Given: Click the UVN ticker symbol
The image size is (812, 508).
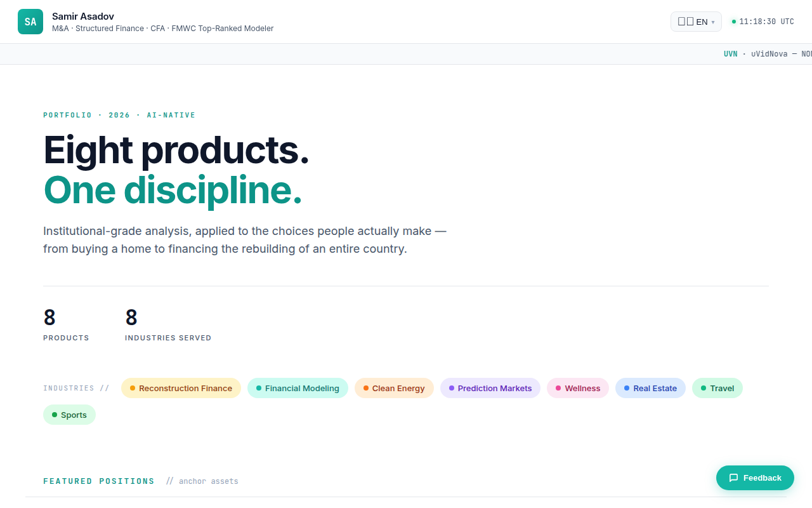Looking at the screenshot, I should (731, 54).
